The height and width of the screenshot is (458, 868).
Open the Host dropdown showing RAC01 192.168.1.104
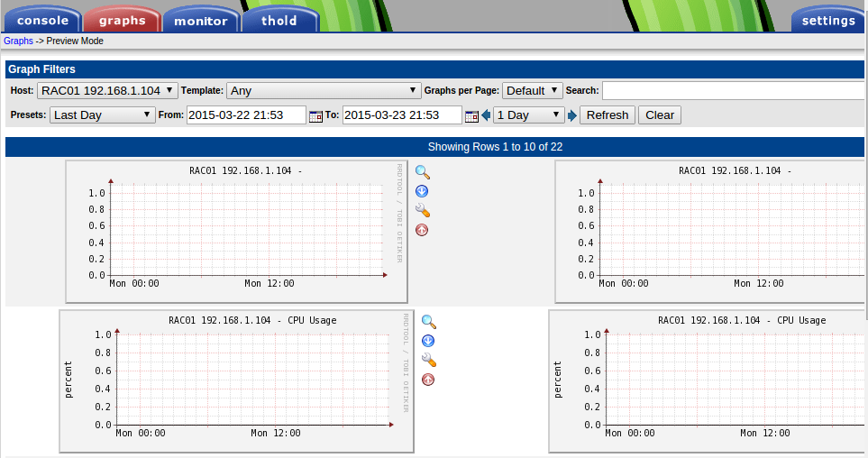pos(108,90)
